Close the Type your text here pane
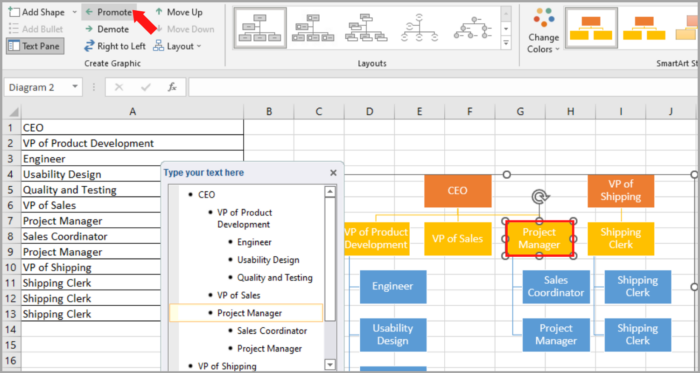700x373 pixels. click(333, 173)
